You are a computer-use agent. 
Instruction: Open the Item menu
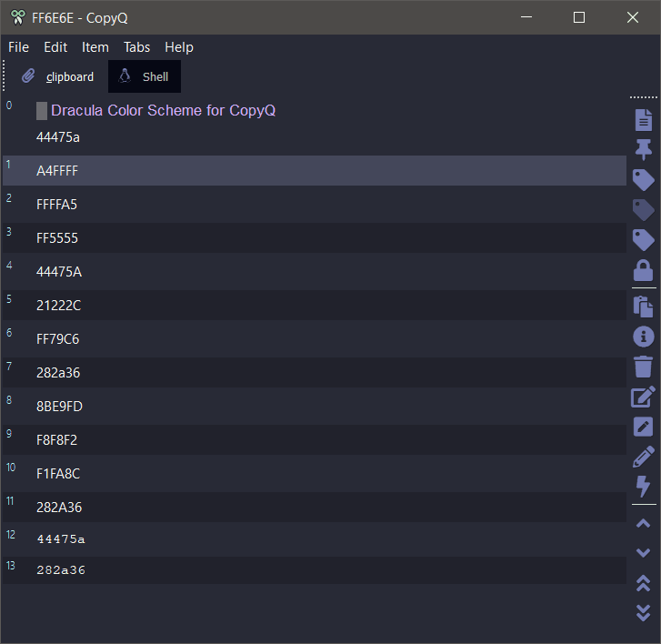tap(95, 47)
